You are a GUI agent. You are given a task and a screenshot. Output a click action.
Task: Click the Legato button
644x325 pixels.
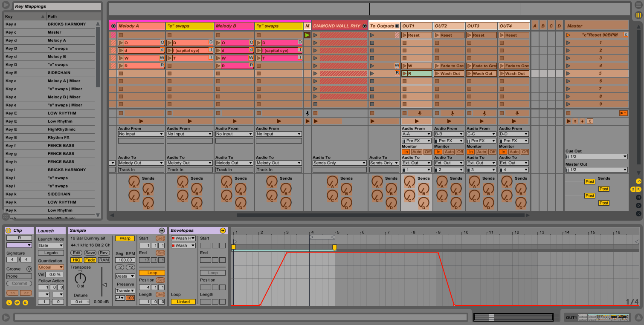pyautogui.click(x=51, y=253)
